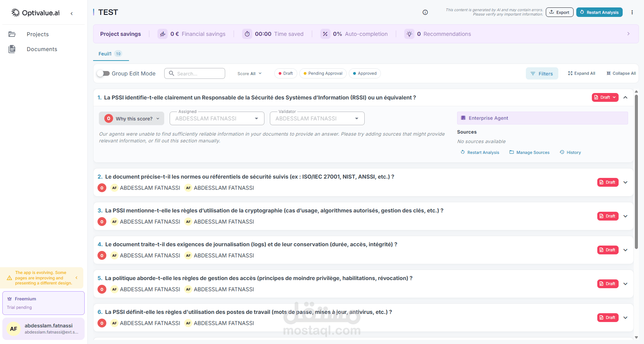Click the search magnifier icon

[x=172, y=73]
